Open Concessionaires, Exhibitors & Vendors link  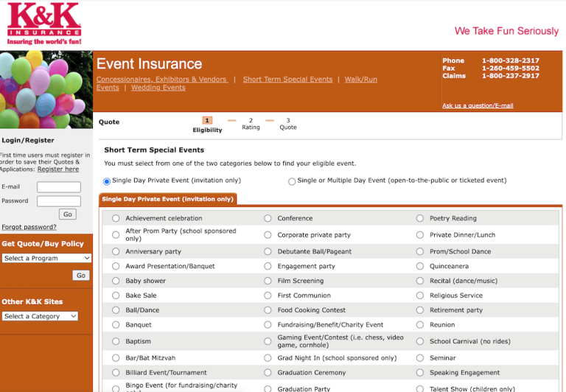coord(162,80)
